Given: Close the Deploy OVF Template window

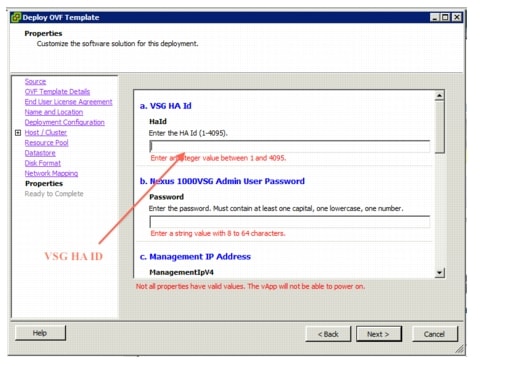Looking at the screenshot, I should (457, 17).
